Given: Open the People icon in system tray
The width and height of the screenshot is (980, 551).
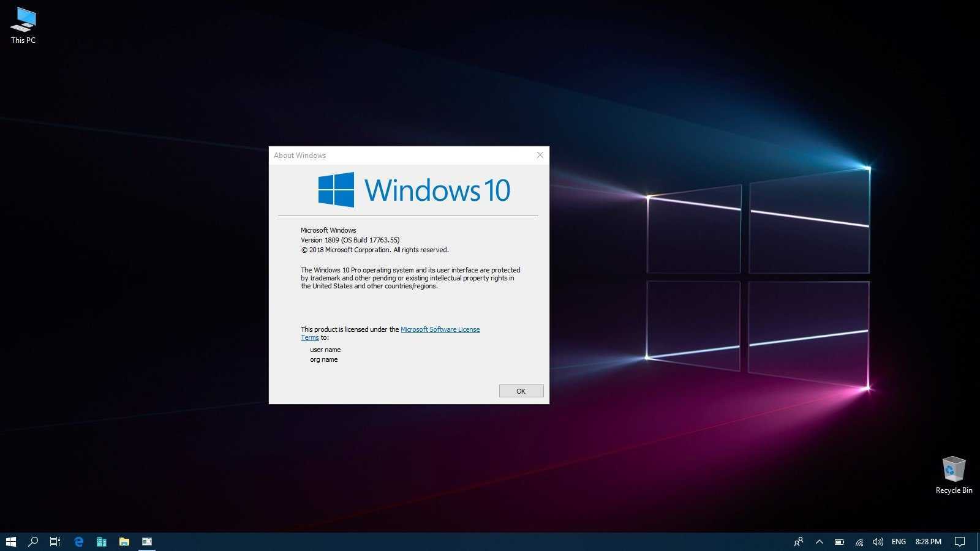Looking at the screenshot, I should [799, 542].
